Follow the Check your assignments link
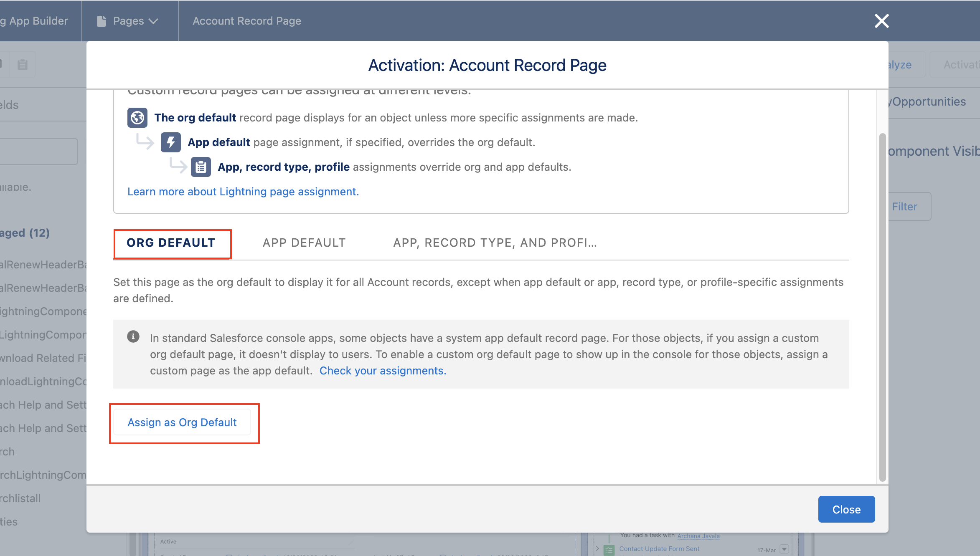This screenshot has width=980, height=556. point(383,371)
